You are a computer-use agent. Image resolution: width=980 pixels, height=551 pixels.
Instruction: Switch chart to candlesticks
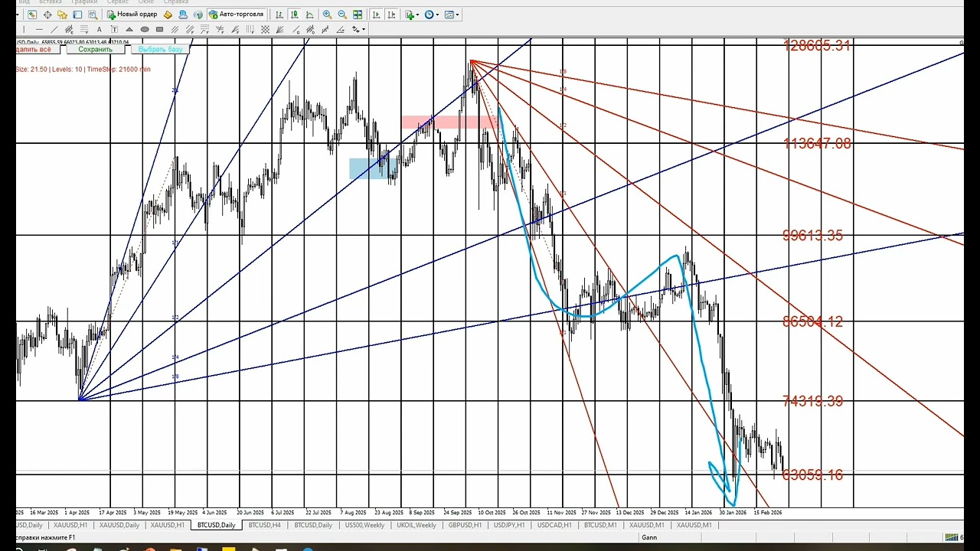[294, 14]
